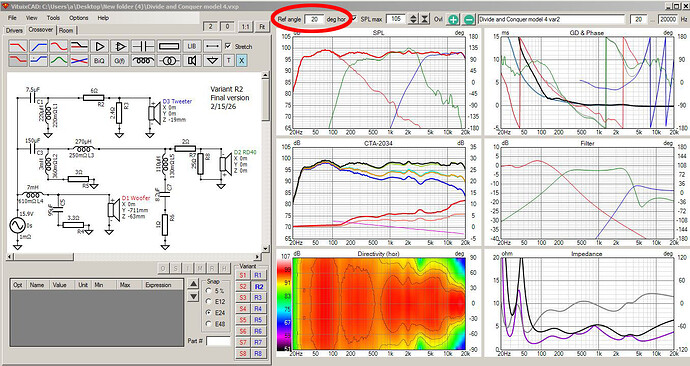Select the blue high-pass filter icon, top row
Viewport: 690px width, 366px height.
(x=39, y=46)
